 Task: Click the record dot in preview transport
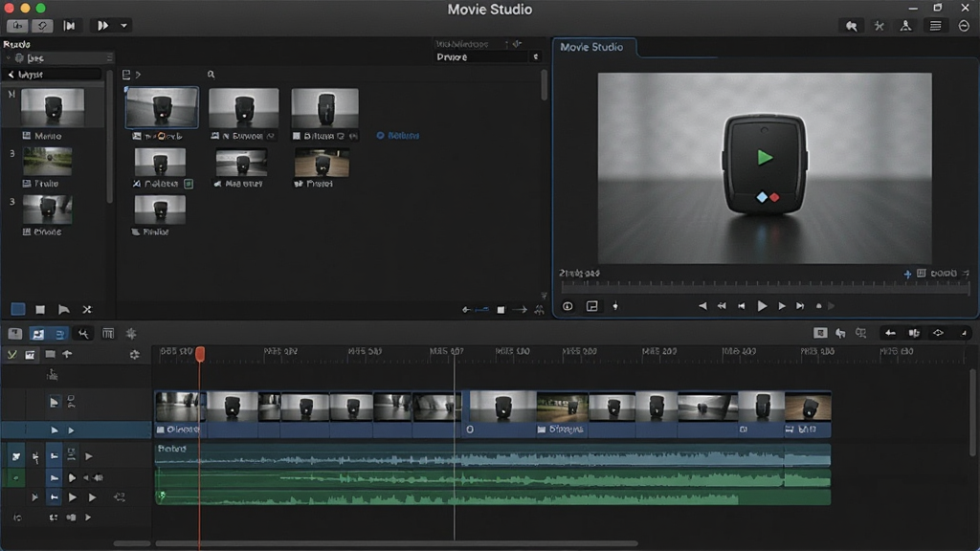[819, 306]
